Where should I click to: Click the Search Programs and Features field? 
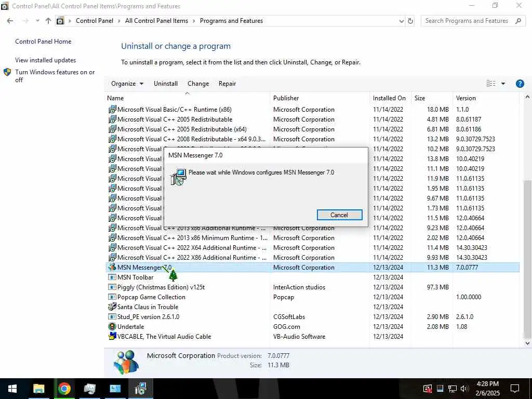click(473, 21)
